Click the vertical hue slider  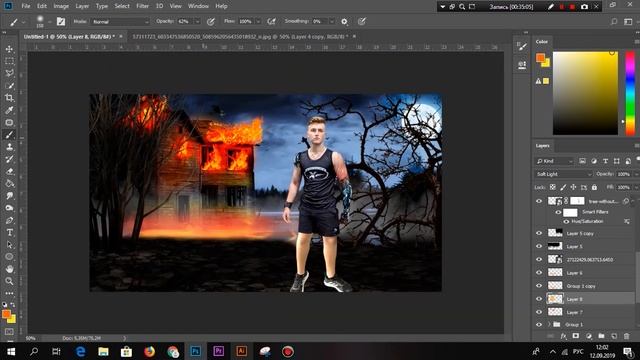point(630,93)
